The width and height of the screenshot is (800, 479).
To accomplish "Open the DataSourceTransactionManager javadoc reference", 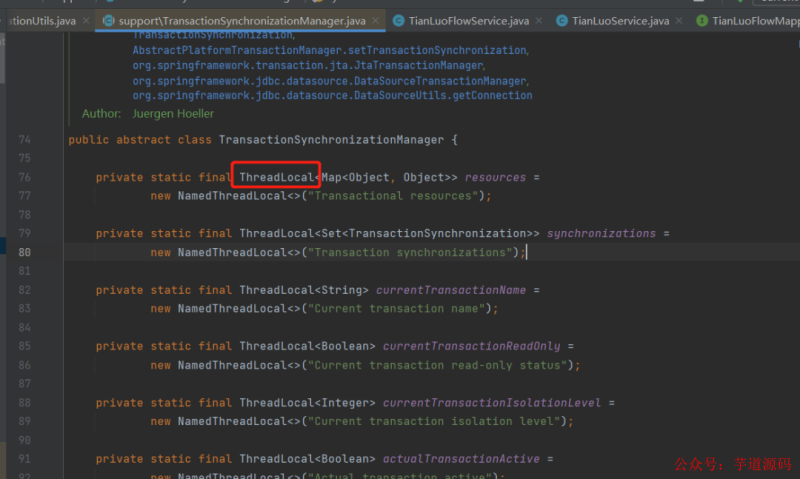I will click(x=330, y=80).
